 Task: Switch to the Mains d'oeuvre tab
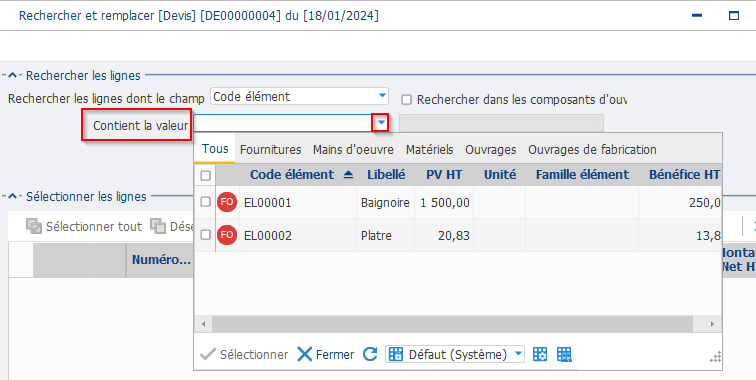click(353, 149)
